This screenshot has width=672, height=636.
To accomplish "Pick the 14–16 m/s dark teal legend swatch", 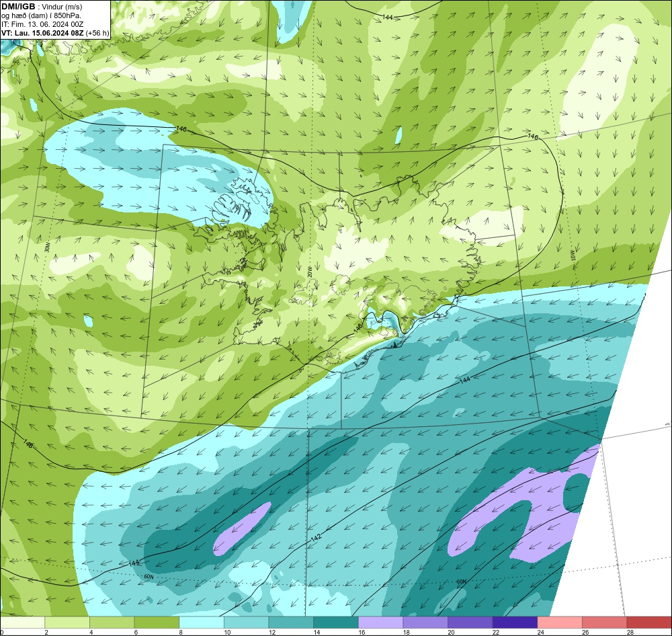I will [x=336, y=623].
